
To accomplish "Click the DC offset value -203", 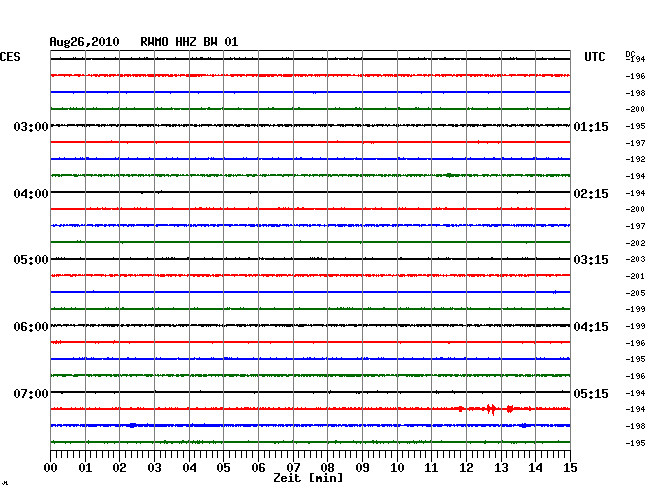I will [635, 259].
